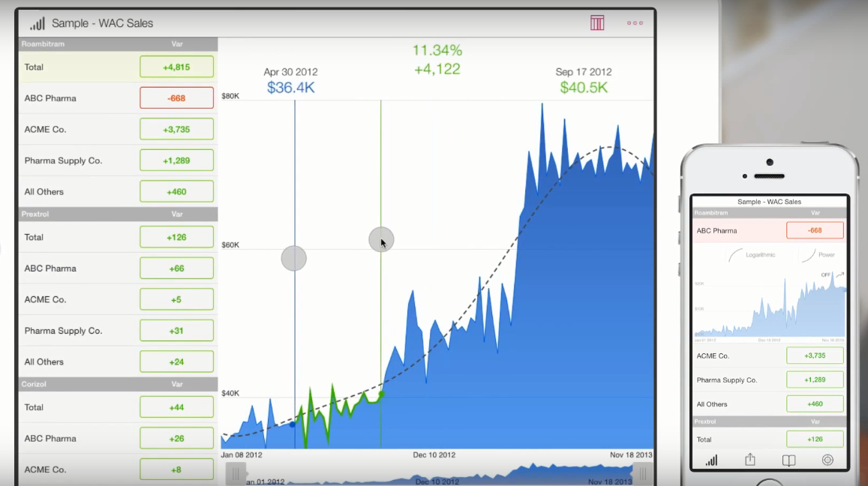Image resolution: width=868 pixels, height=486 pixels.
Task: Select Prextrol's Pharma Supply Co. row label
Action: [x=63, y=331]
